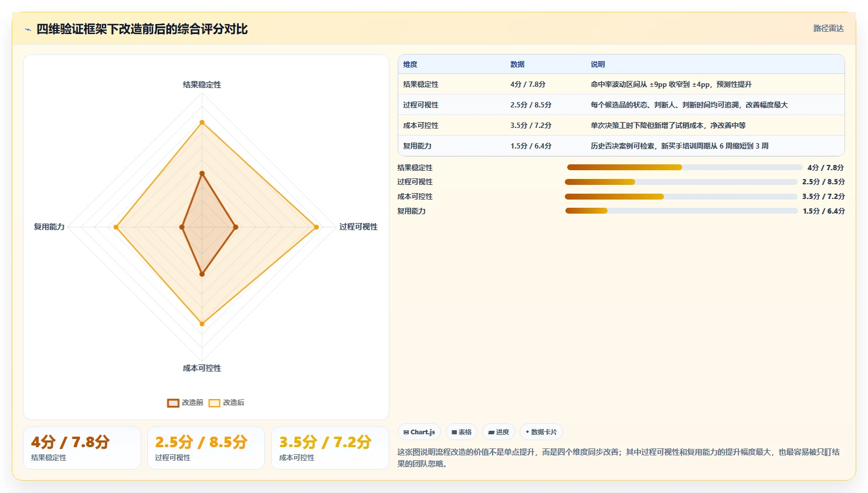Select the 改造后 data point on the 结果稳定性 axis

tap(202, 123)
